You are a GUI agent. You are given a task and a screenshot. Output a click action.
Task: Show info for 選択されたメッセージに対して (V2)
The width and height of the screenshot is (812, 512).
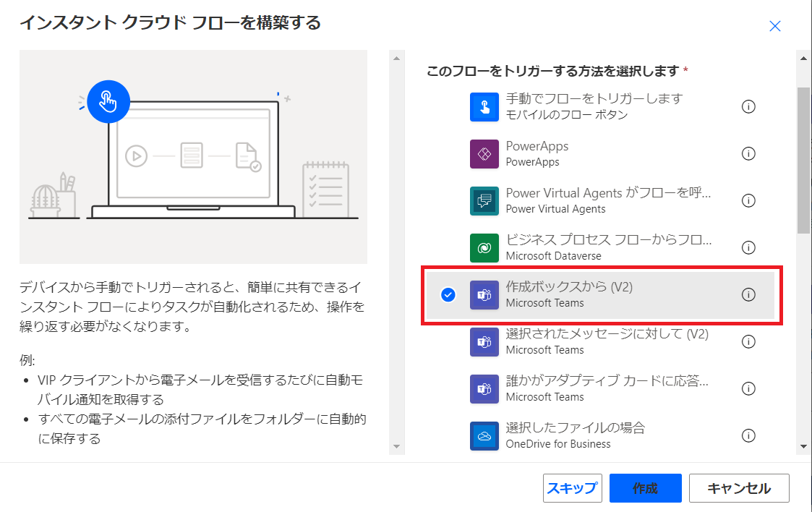click(748, 341)
